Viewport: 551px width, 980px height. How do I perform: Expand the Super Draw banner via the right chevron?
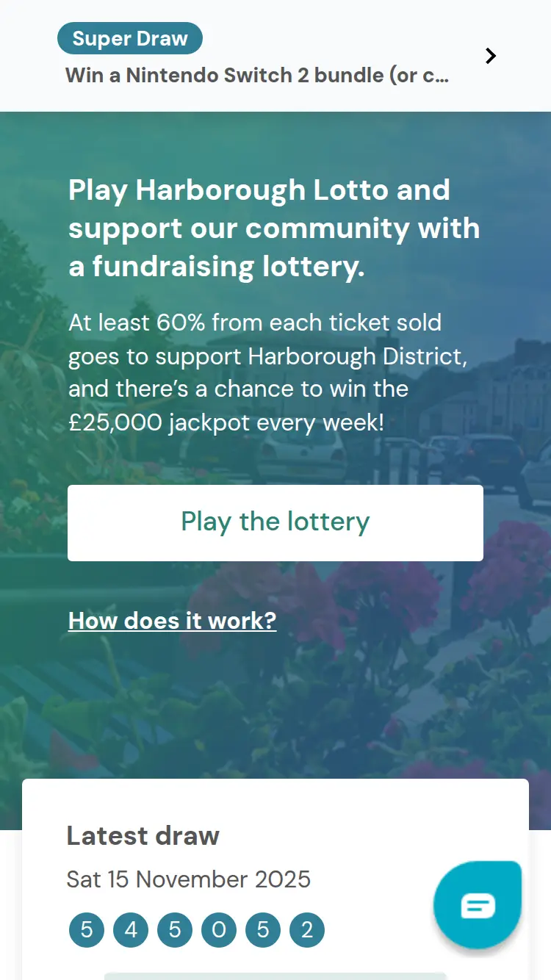pyautogui.click(x=490, y=55)
